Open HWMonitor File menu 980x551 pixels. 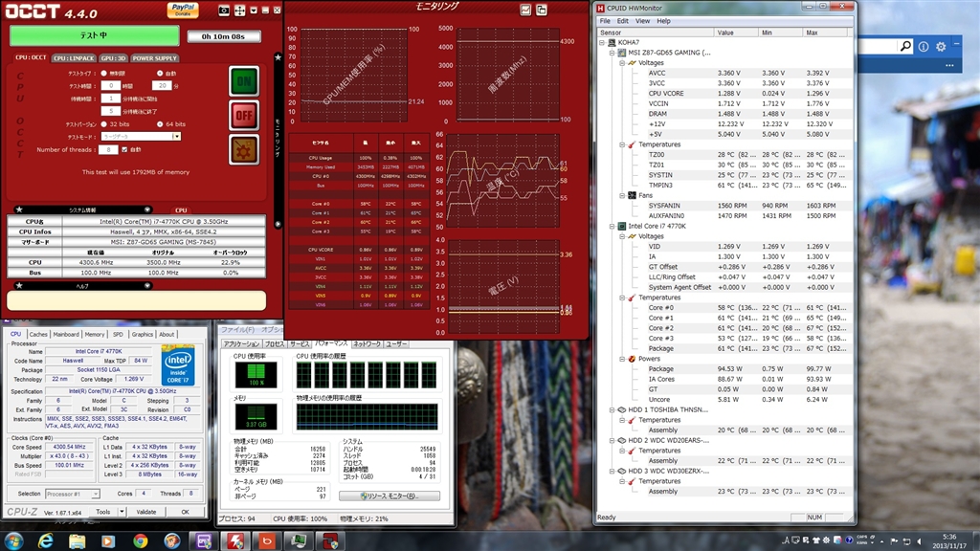(605, 21)
